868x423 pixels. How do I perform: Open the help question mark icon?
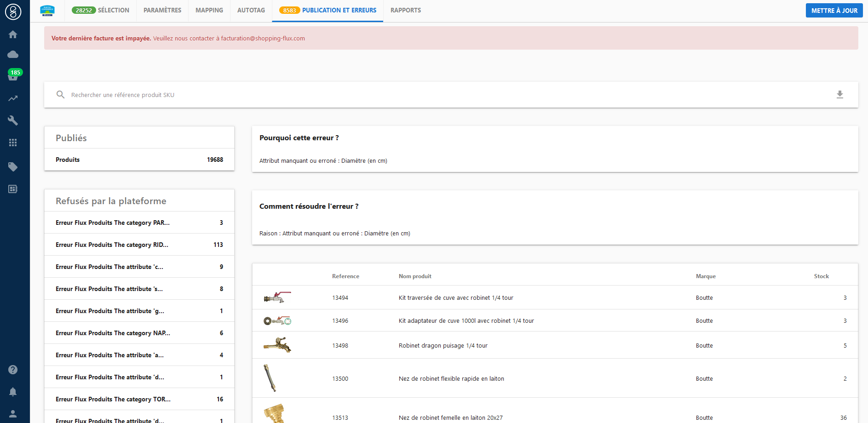coord(13,370)
